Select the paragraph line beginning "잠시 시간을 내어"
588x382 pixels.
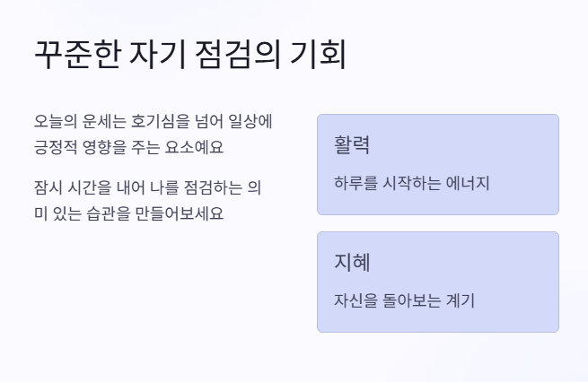point(148,187)
